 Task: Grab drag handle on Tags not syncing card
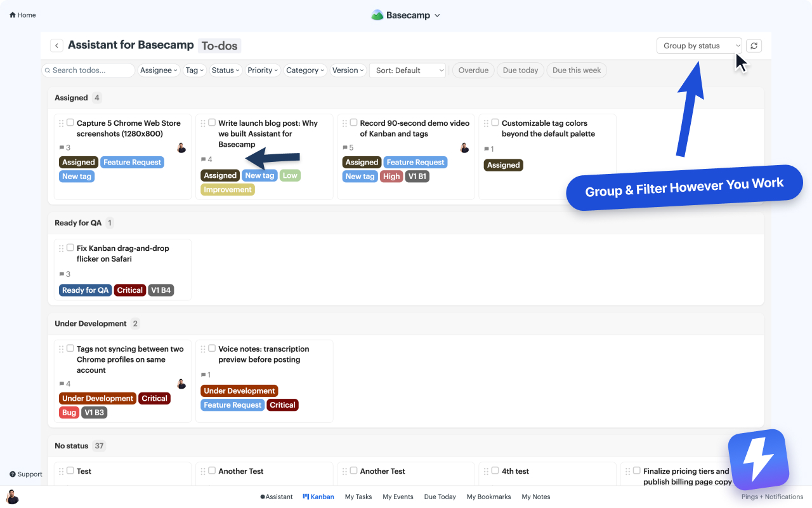[x=62, y=349]
